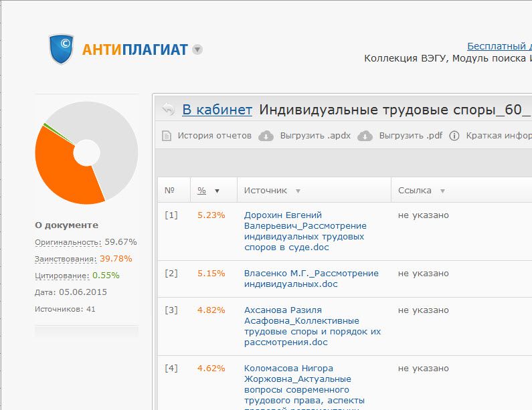Click row number [3]
Viewport: 532px width, 410px height.
171,310
